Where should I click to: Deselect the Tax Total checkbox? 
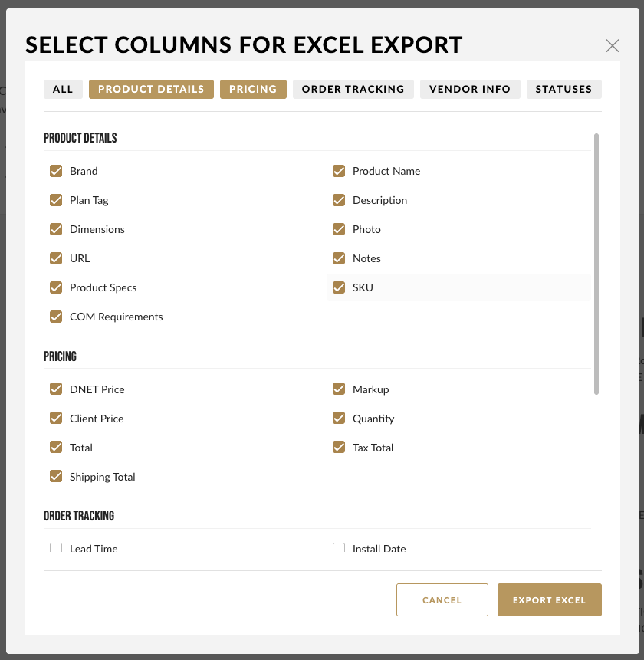[339, 447]
